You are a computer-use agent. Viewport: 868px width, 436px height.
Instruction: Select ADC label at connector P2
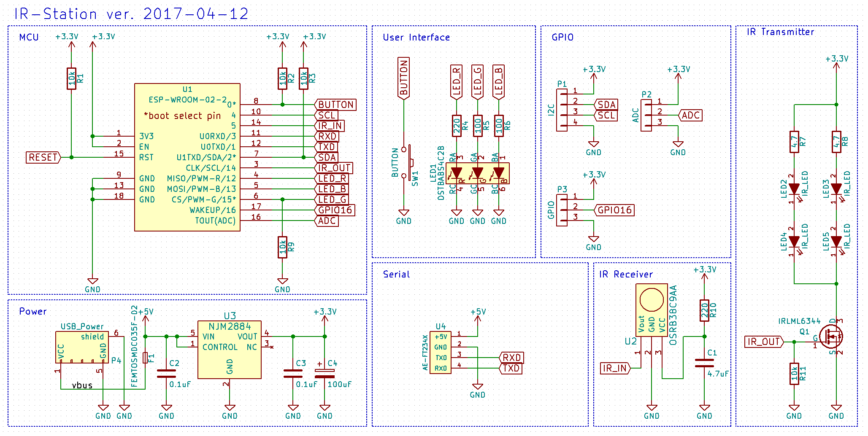[690, 115]
